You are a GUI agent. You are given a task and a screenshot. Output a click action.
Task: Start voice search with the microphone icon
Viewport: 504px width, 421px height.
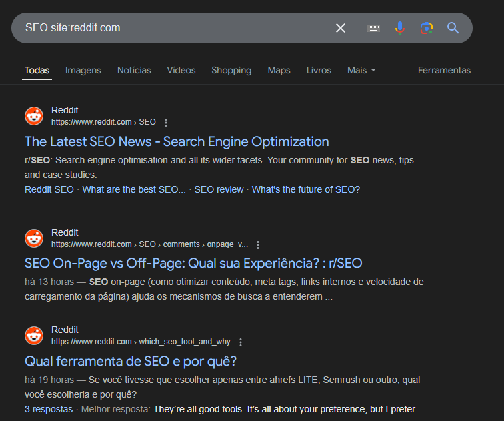[400, 28]
